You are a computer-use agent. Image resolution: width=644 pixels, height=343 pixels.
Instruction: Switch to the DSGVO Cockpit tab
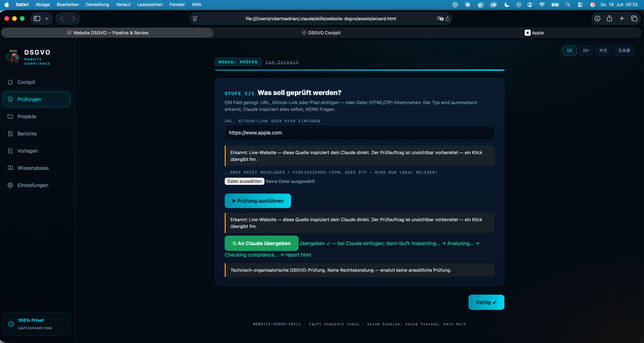321,33
